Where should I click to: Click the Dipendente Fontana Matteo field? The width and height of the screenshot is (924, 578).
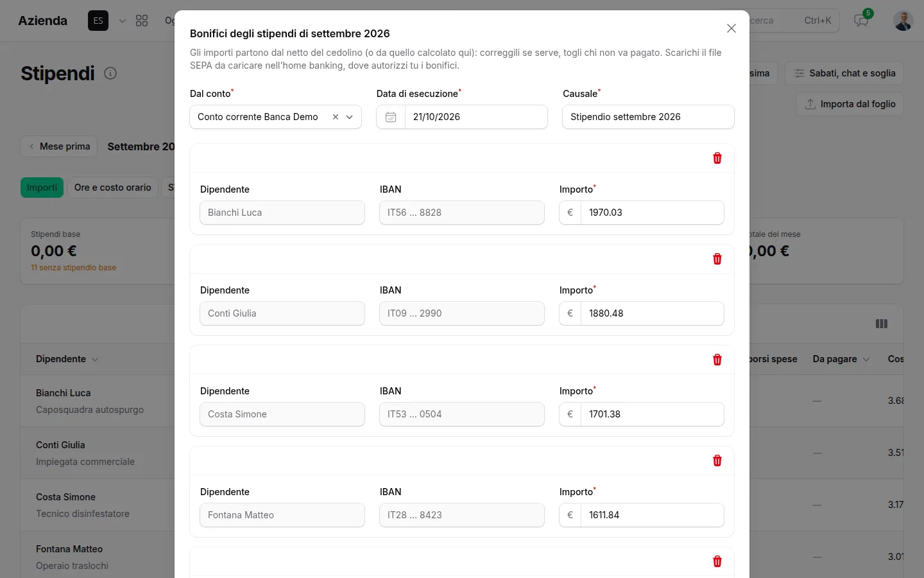click(x=282, y=515)
